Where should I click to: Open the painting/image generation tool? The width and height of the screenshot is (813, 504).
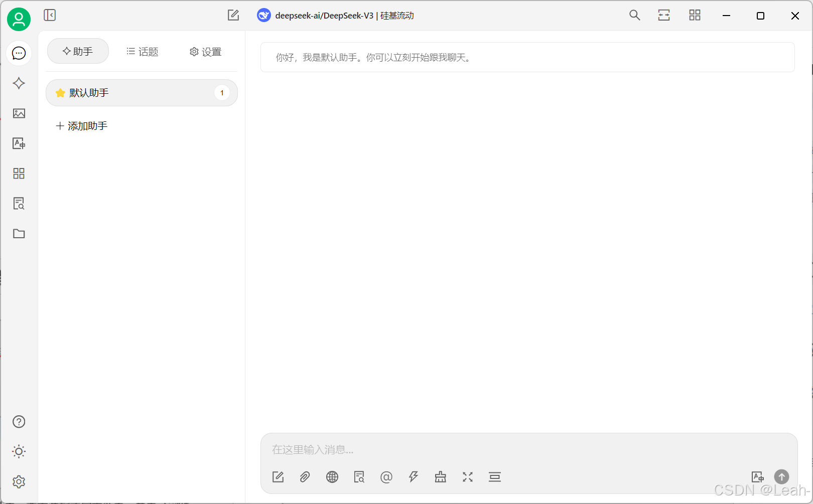click(19, 113)
